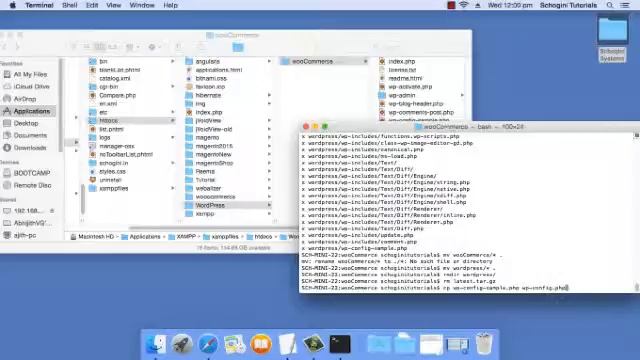Expand the magento folder arrow
Image resolution: width=640 pixels, height=360 pixels.
click(x=269, y=138)
